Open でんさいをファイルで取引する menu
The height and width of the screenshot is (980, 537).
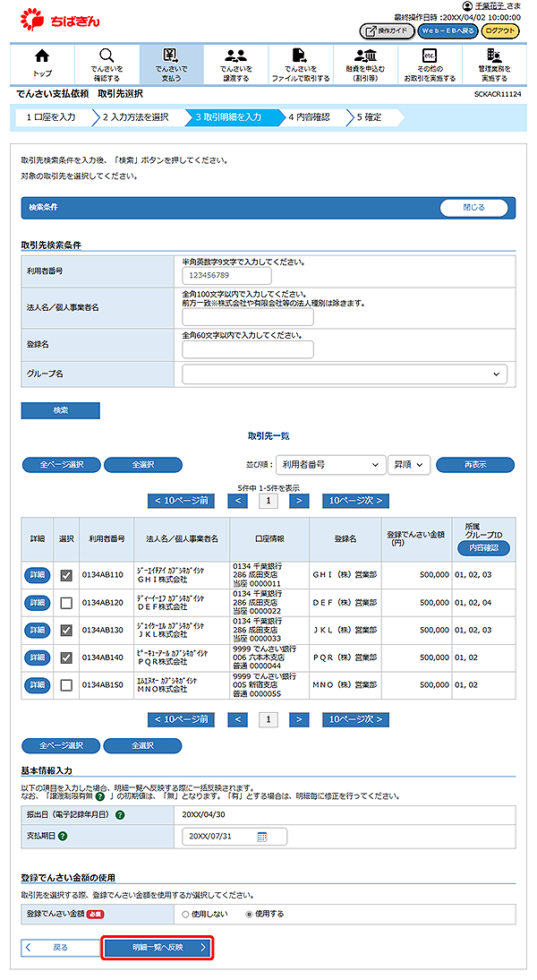coord(301,64)
